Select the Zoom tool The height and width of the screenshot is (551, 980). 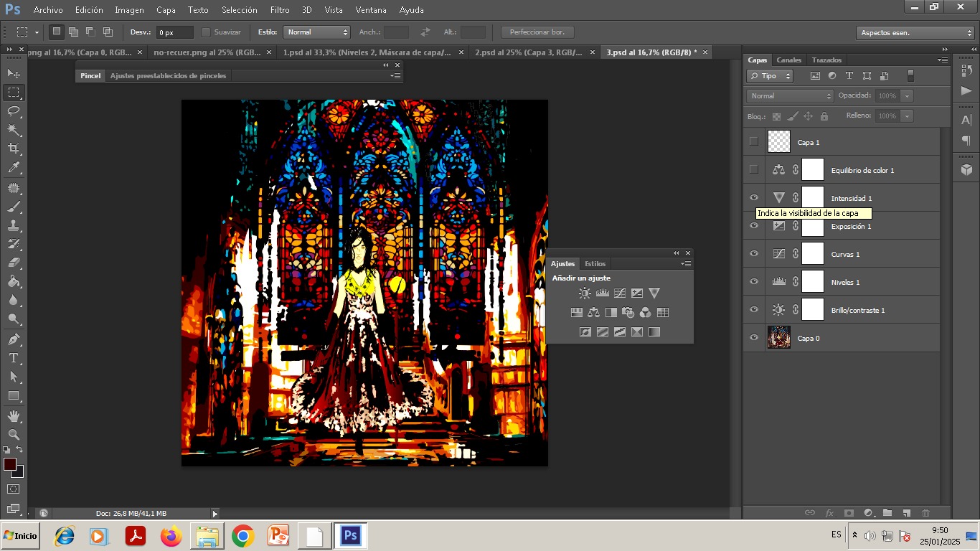tap(14, 435)
